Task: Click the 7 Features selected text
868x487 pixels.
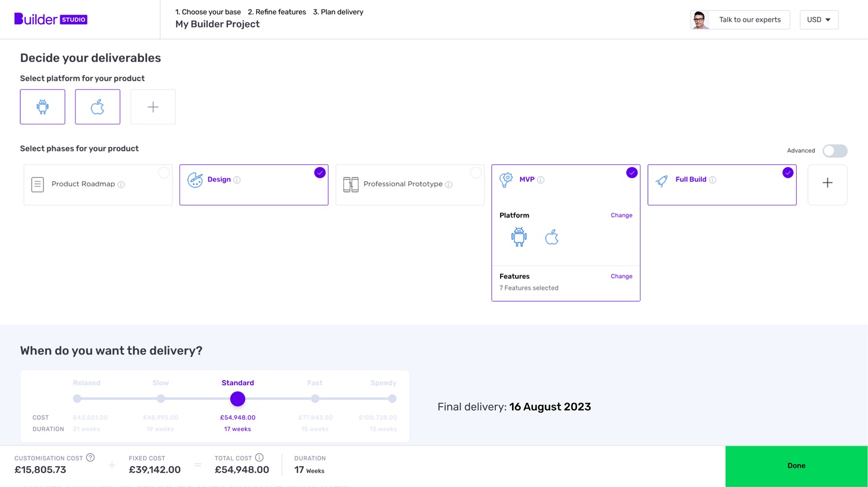Action: coord(529,288)
